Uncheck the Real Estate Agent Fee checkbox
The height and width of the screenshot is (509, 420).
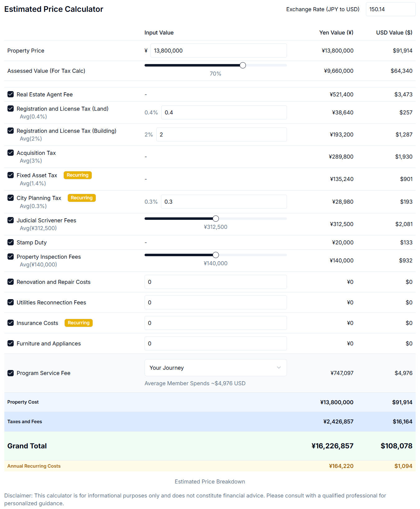tap(11, 94)
